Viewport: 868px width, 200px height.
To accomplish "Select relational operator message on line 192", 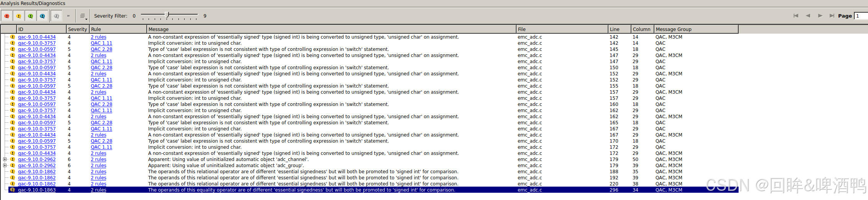I will point(303,178).
